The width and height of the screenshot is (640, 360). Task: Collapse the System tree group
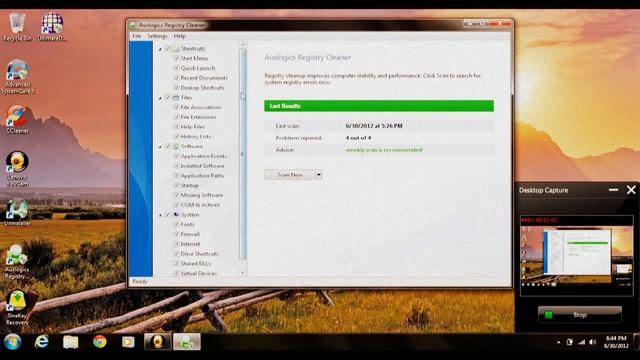click(x=160, y=215)
